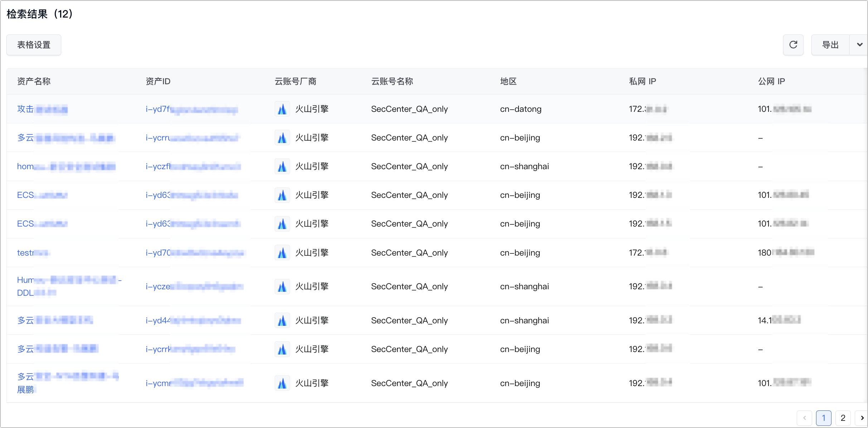
Task: Open asset ID starting i-yd7f
Action: pos(192,109)
